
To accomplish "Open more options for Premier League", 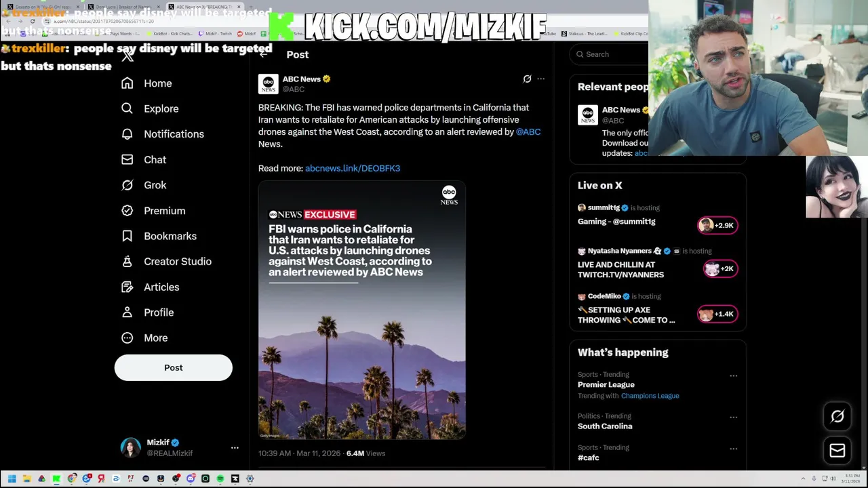I will 733,375.
